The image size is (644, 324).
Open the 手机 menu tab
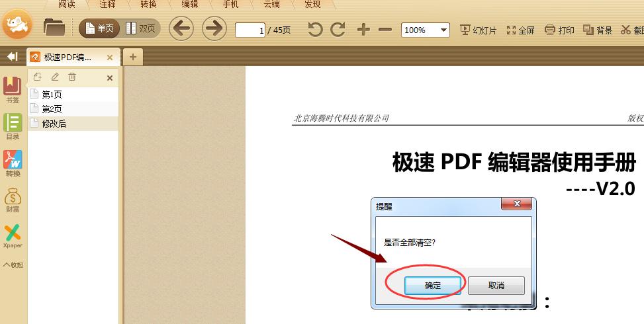pyautogui.click(x=231, y=5)
